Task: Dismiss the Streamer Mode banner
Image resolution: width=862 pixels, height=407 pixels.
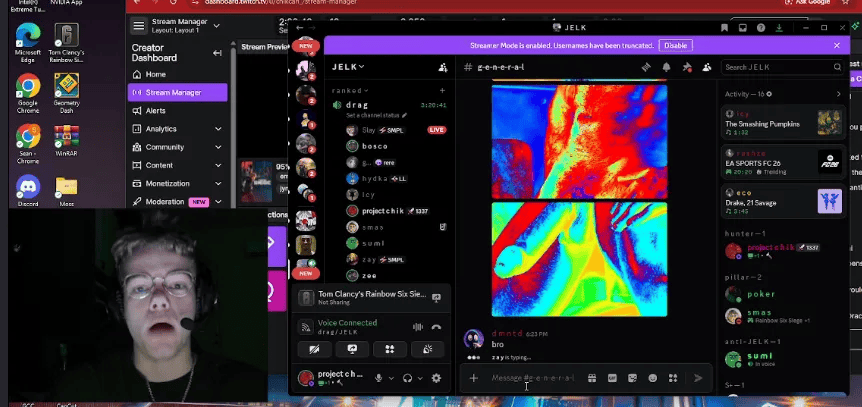Action: click(837, 46)
